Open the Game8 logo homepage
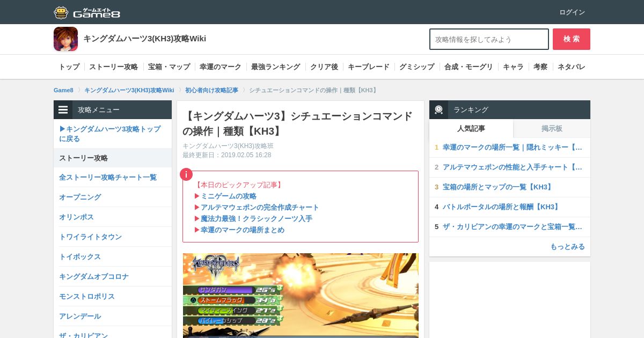The width and height of the screenshot is (644, 338). (x=87, y=12)
